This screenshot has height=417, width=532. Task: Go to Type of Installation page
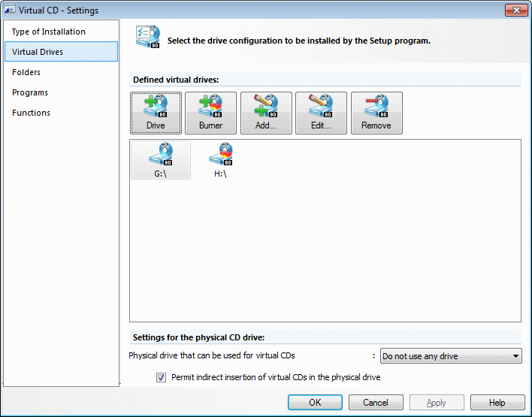click(x=61, y=32)
